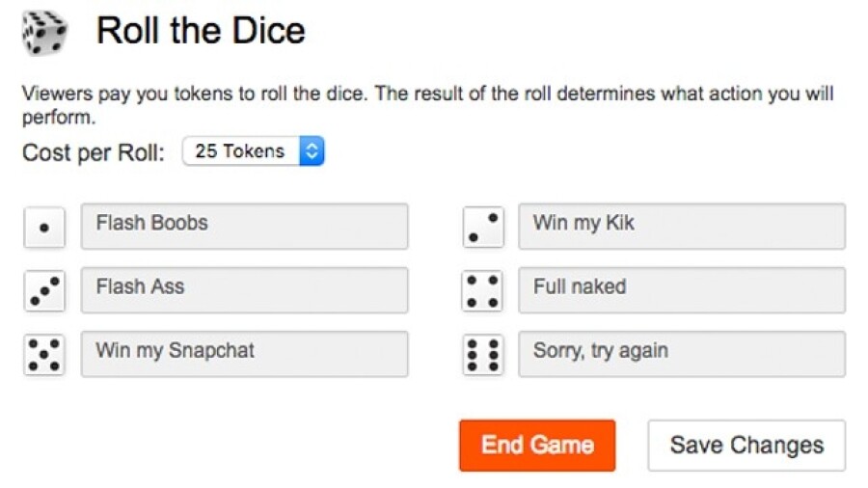Image resolution: width=868 pixels, height=488 pixels.
Task: Click the five-dot die face icon
Action: point(44,355)
